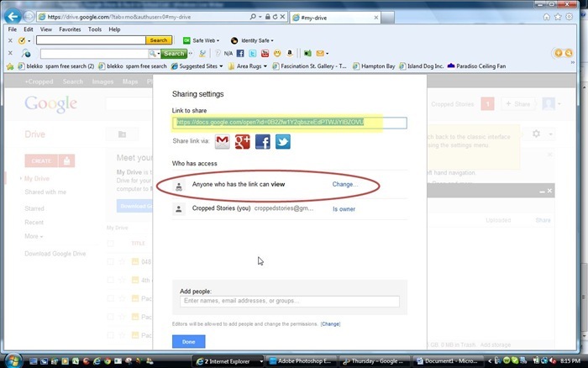Click the Add people input field
Viewport: 588px width, 368px height.
coord(290,302)
